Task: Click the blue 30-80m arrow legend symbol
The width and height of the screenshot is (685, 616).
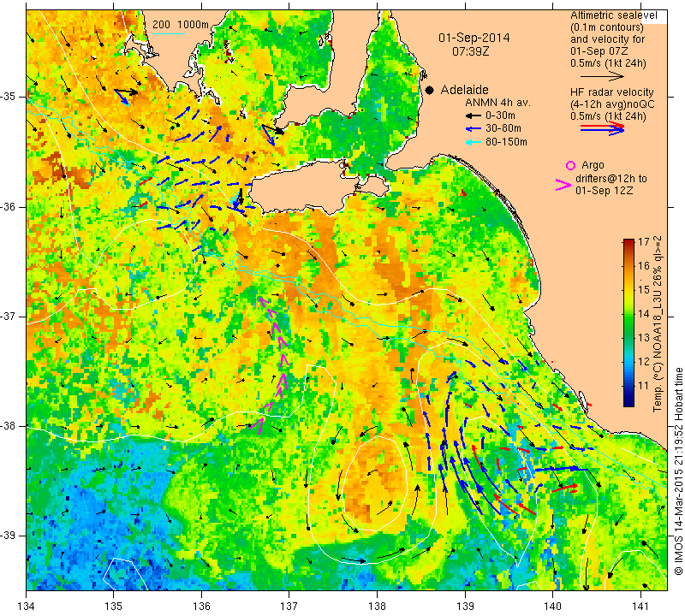Action: click(x=473, y=129)
